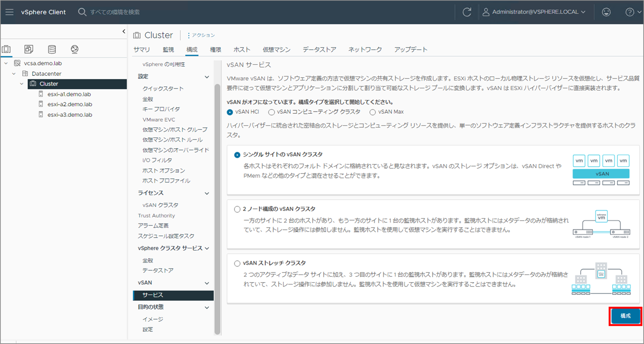Collapse vSphere クラスタ サービス section chevron
Viewport: 644px width, 344px height.
pos(207,248)
